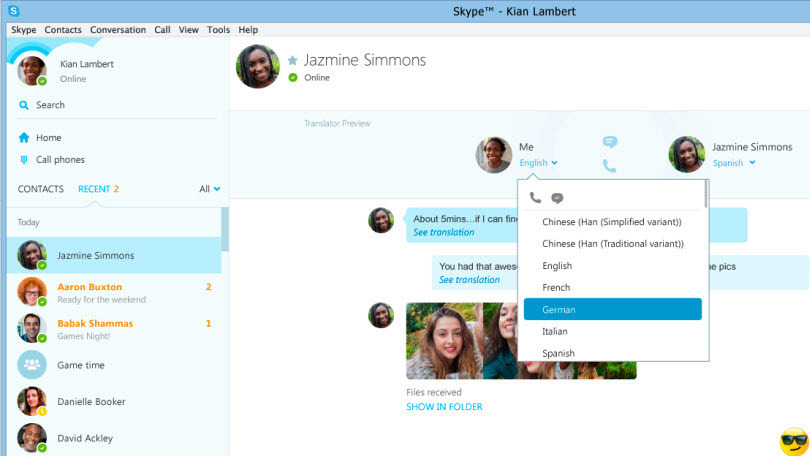Click the Search field
810x456 pixels.
coord(118,105)
